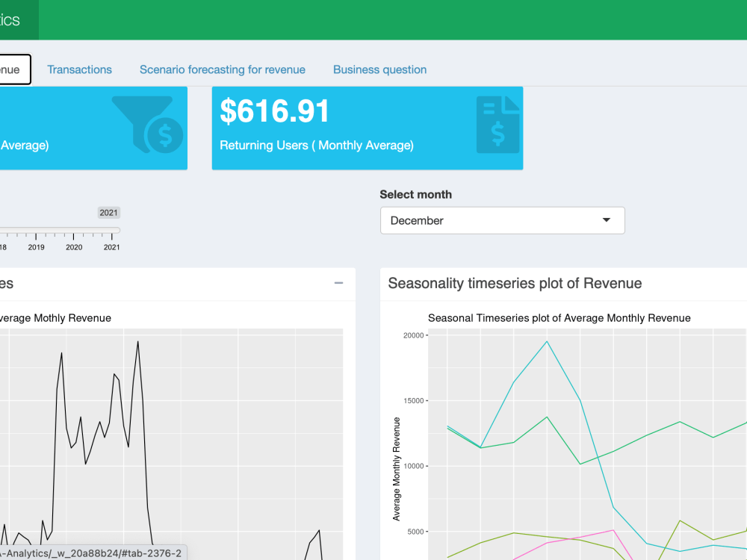Viewport: 747px width, 560px height.
Task: Click the 20000 y-axis tick label
Action: pos(414,335)
